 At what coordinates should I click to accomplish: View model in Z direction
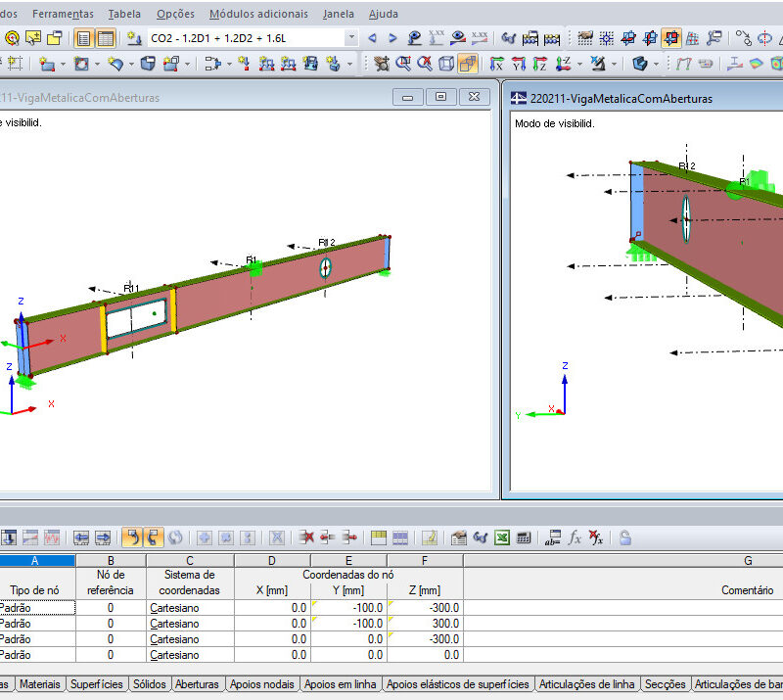click(540, 64)
